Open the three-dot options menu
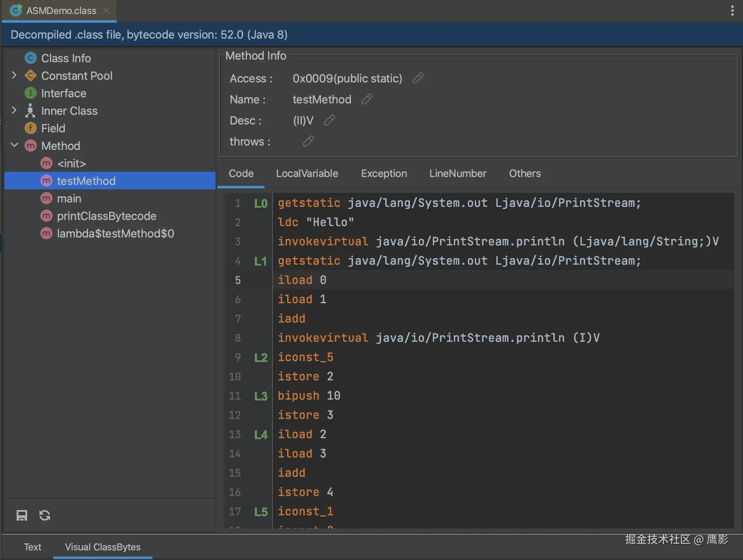Image resolution: width=743 pixels, height=560 pixels. (732, 11)
